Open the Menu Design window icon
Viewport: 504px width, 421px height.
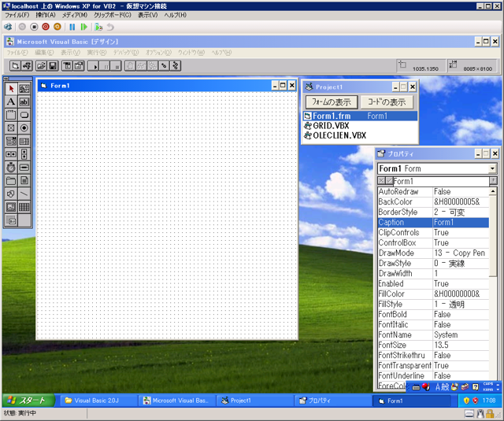click(x=67, y=66)
